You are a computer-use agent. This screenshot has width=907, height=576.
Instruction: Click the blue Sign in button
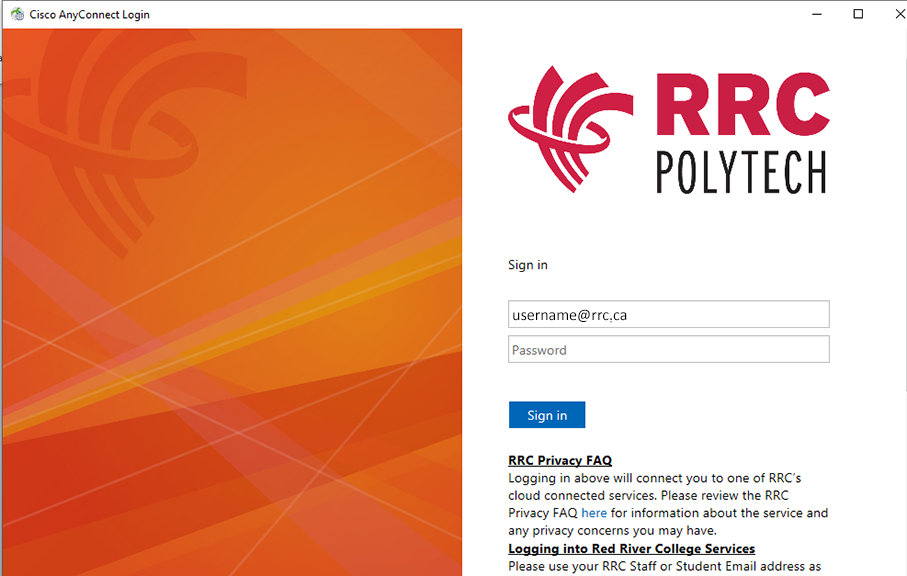pos(547,415)
